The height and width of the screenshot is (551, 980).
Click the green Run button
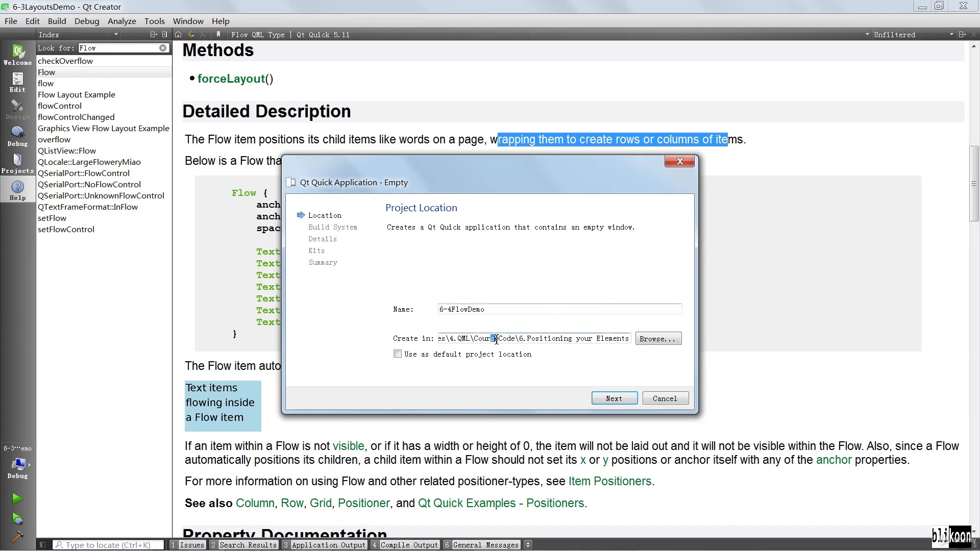18,498
